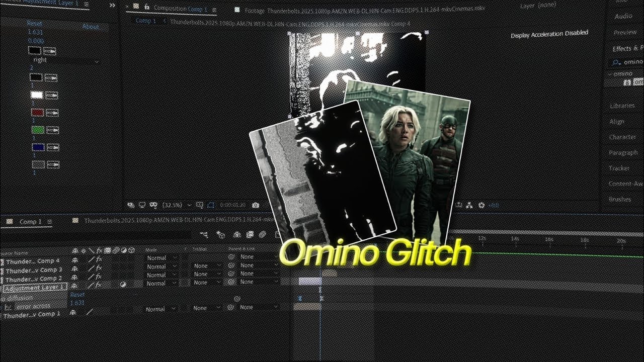Toggle the shy switch on Thunder Comp 2 layer

point(75,277)
